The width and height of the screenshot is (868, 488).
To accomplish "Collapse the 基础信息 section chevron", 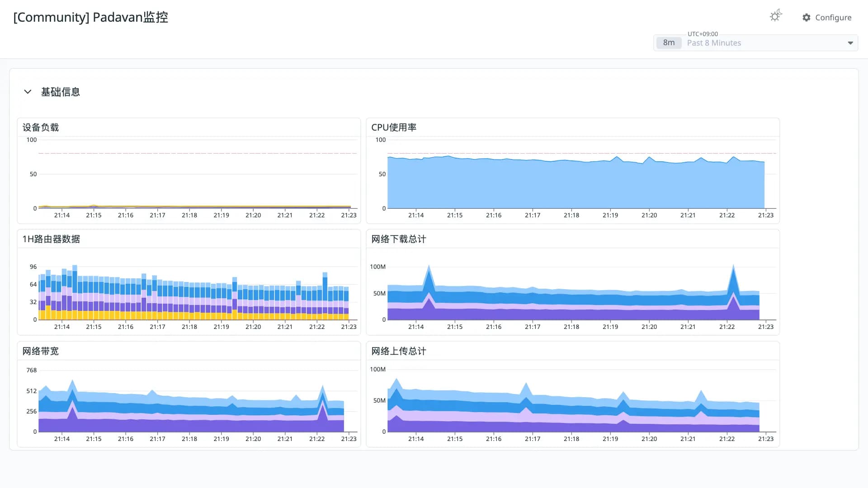I will [x=28, y=92].
